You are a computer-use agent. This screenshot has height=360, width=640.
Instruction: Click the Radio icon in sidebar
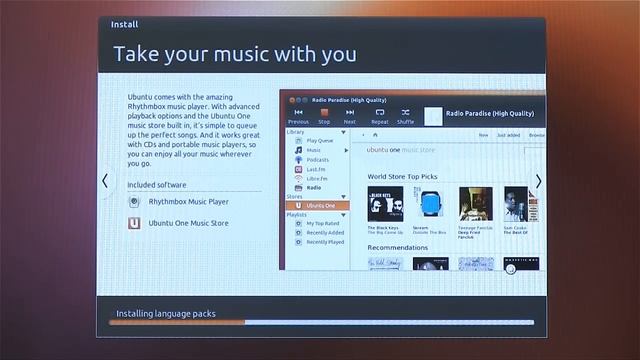tap(298, 188)
